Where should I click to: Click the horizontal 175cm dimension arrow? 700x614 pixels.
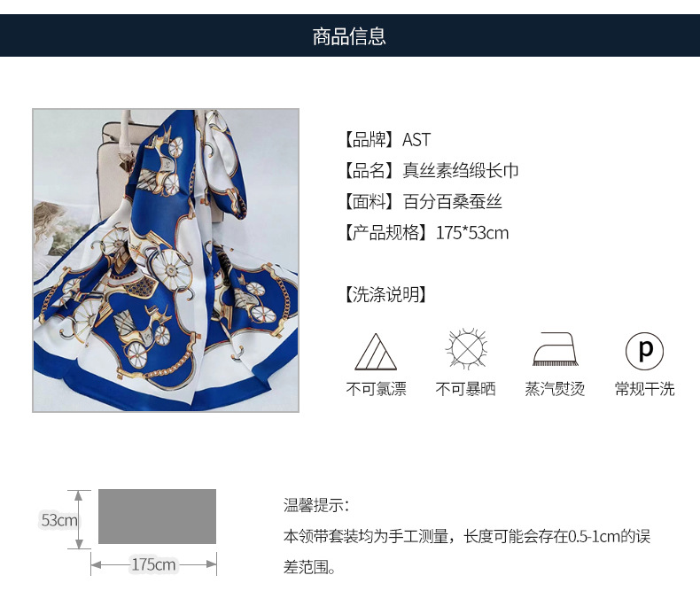(x=153, y=564)
